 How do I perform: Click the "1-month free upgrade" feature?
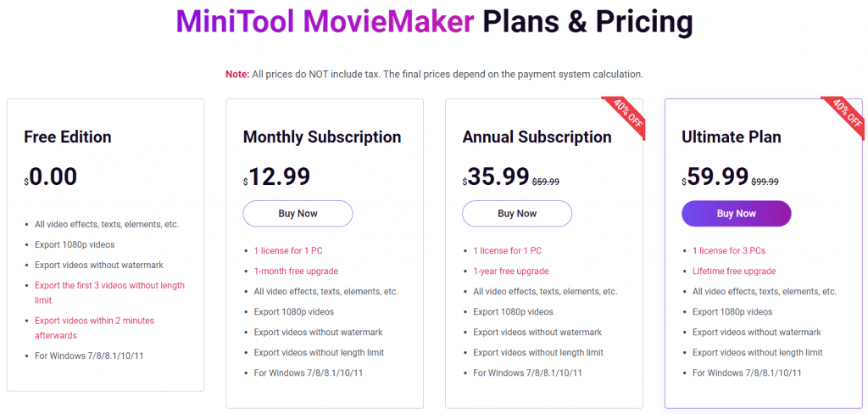(x=296, y=271)
